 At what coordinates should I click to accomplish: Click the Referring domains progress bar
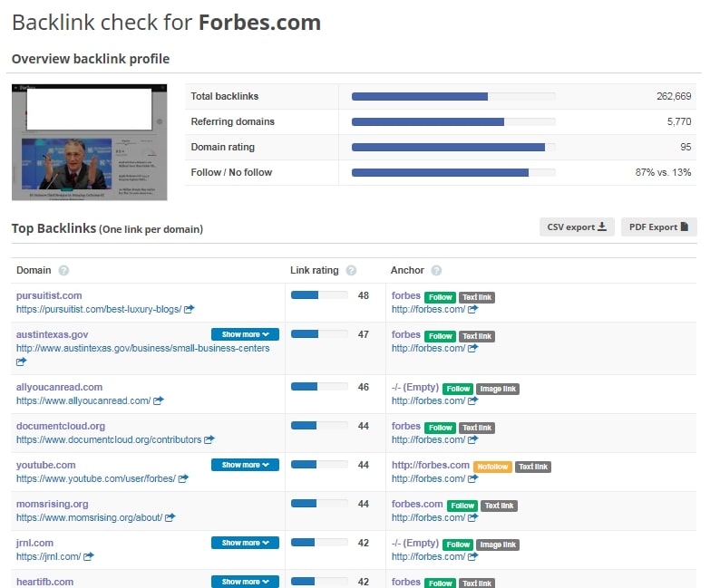453,121
